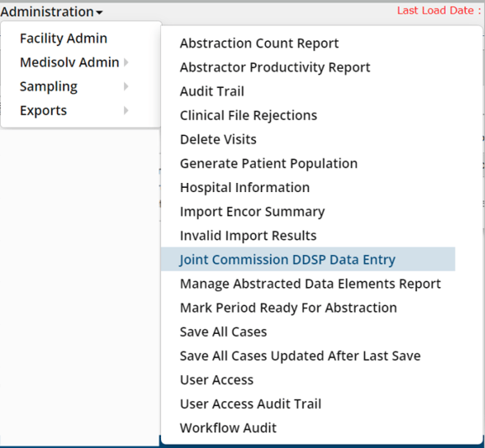Open Clinical File Rejections
Screen dimensions: 485x448
point(248,115)
